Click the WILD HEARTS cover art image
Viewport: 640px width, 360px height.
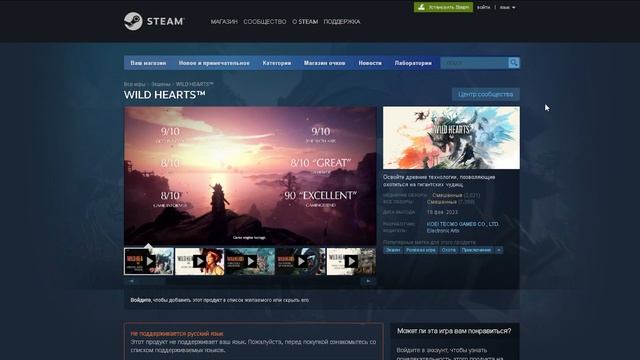click(x=451, y=138)
